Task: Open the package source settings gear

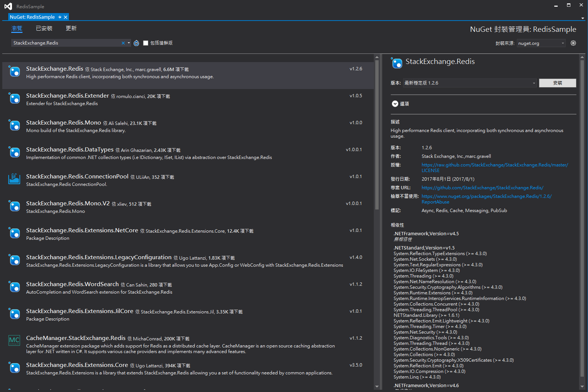Action: pos(573,43)
